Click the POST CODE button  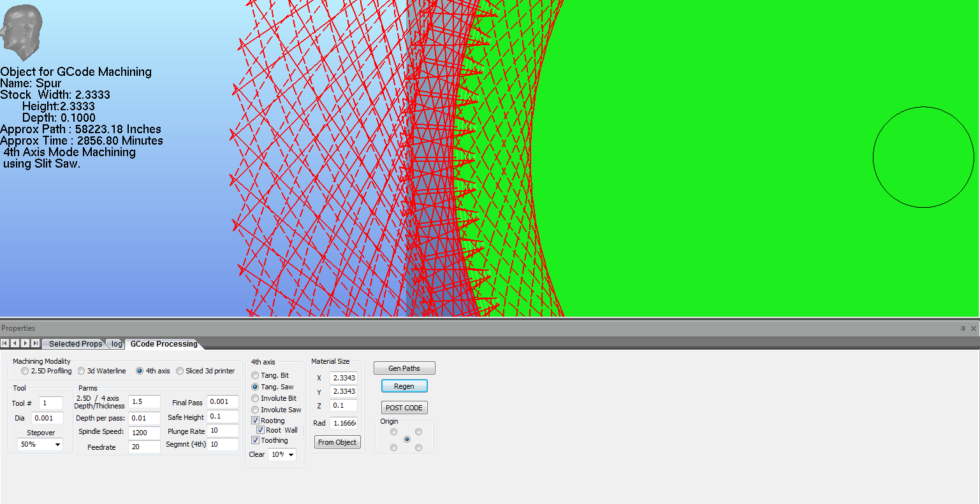(404, 408)
